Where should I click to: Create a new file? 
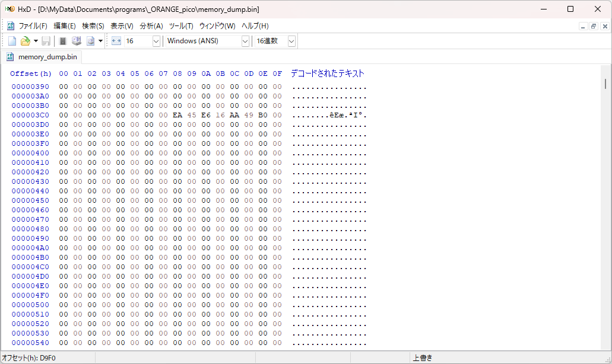click(x=11, y=40)
